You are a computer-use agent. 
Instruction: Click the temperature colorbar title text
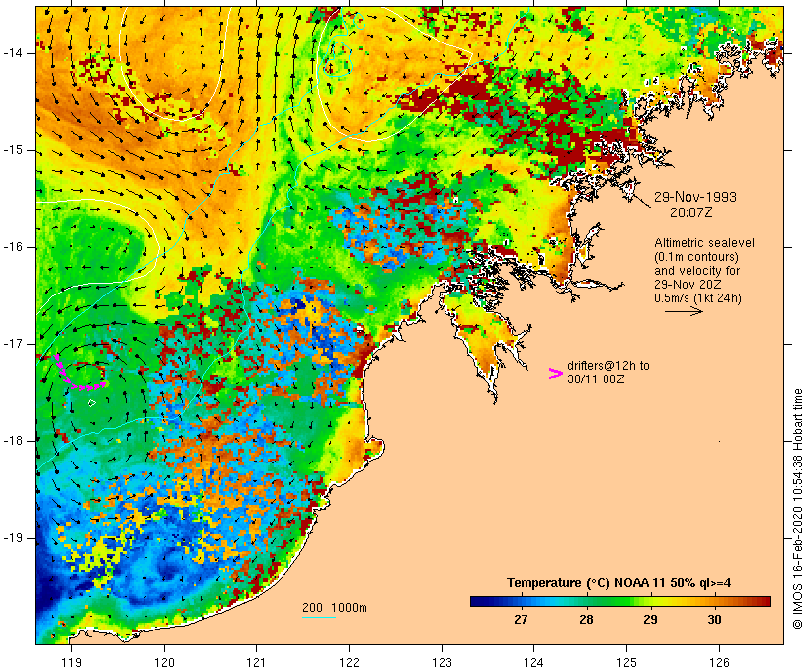click(x=619, y=583)
